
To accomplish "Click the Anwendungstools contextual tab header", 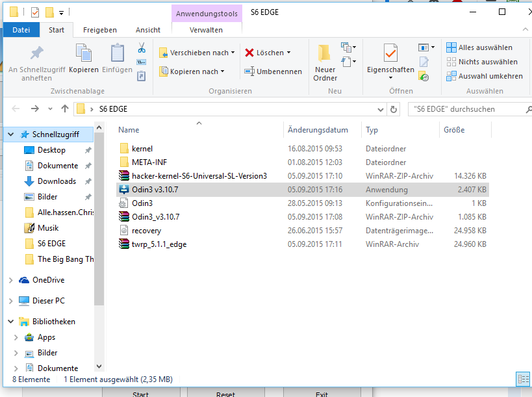I will [207, 14].
